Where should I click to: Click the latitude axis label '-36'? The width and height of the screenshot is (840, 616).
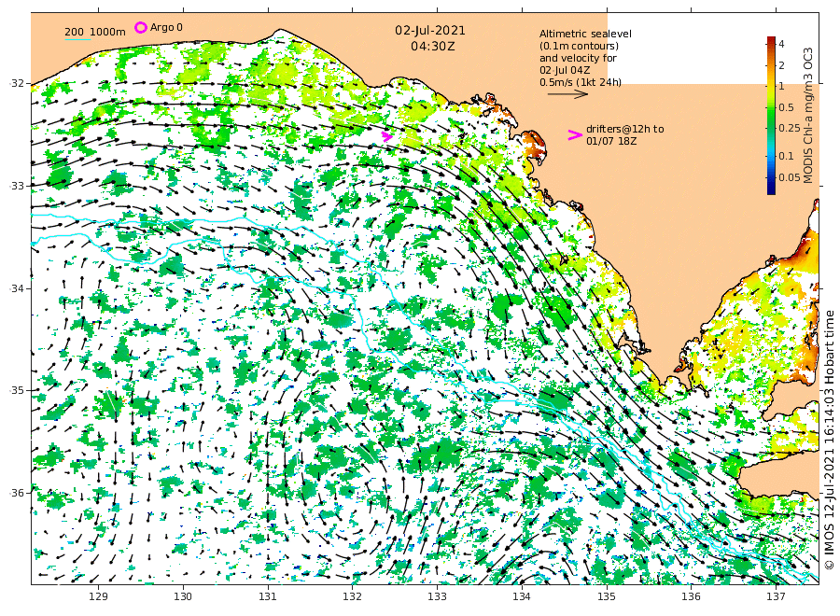17,493
